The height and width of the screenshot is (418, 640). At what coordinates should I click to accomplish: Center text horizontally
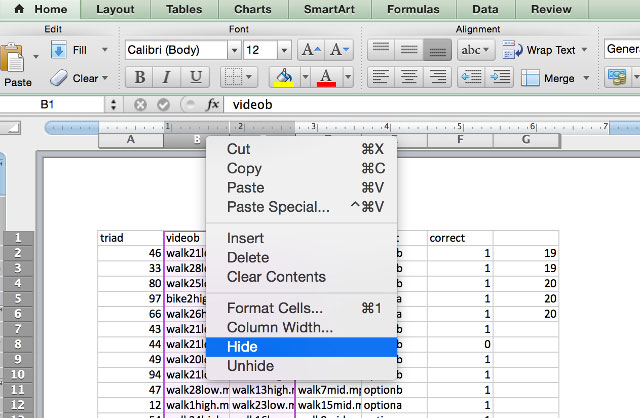[409, 77]
